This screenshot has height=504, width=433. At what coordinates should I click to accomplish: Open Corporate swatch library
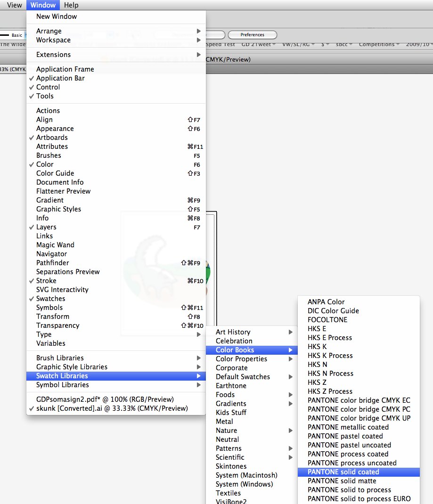252,368
